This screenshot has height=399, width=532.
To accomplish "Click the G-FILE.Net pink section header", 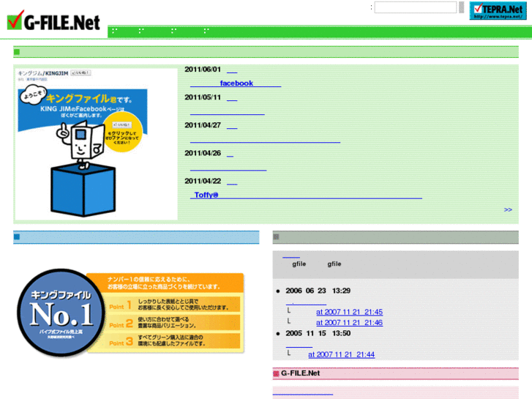I will tap(396, 373).
